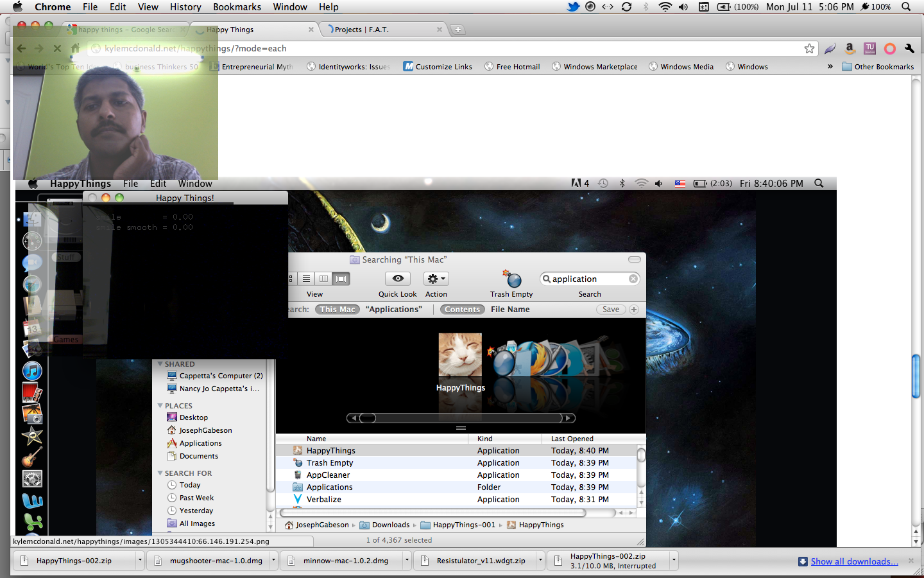Click the iTunes icon in the screenshot dock
Viewport: 924px width, 578px height.
pyautogui.click(x=32, y=371)
